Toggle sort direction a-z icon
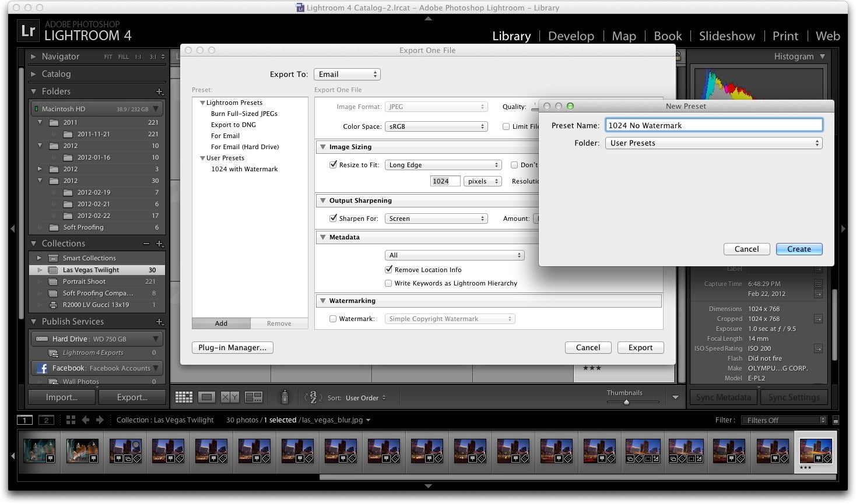 313,397
